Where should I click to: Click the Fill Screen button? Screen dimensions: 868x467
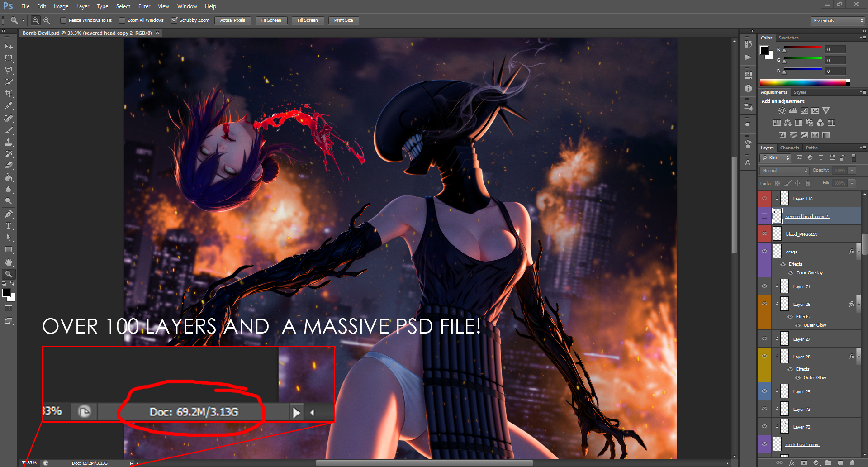308,20
